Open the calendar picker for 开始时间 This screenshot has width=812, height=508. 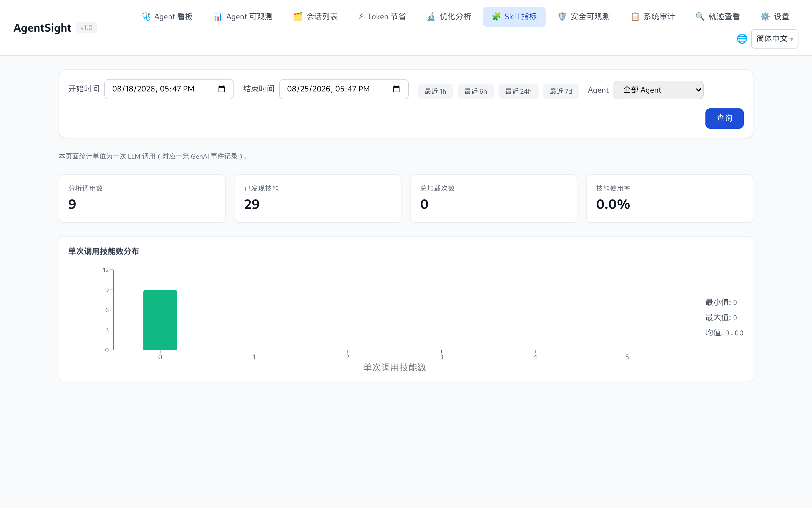[x=221, y=89]
